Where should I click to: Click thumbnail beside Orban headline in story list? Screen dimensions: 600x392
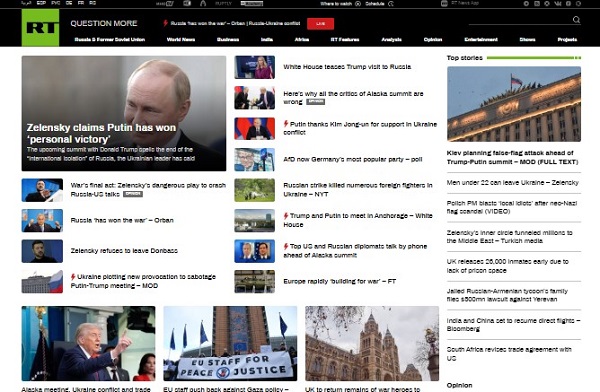[x=42, y=220]
